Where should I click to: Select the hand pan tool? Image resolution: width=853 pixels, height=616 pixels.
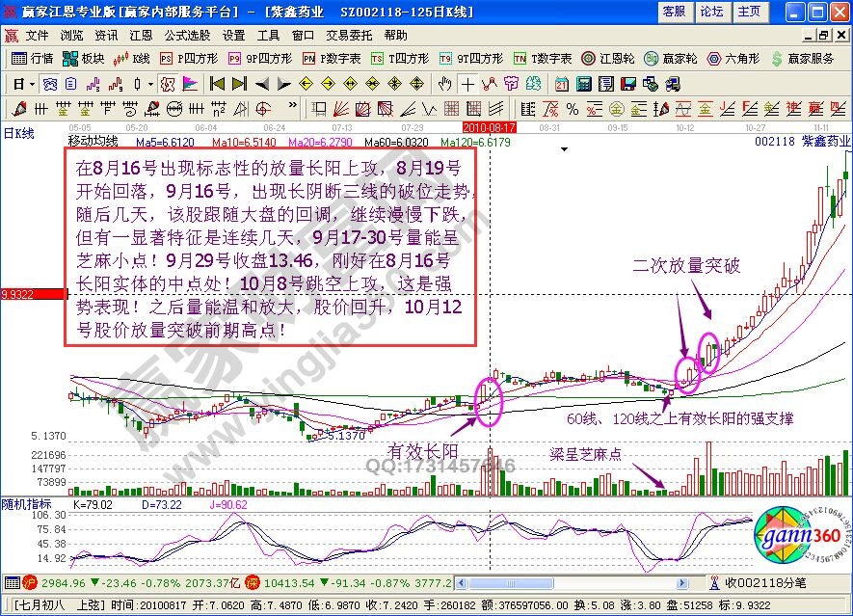pyautogui.click(x=444, y=85)
